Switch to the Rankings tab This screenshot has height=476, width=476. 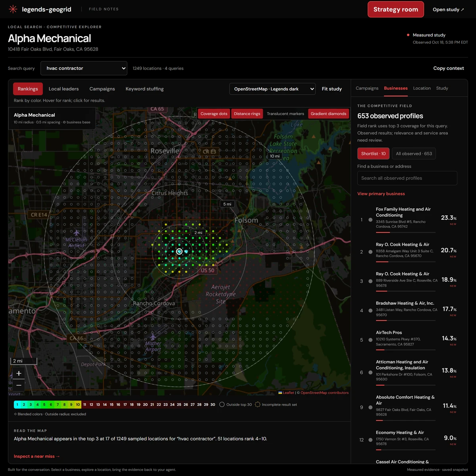point(28,89)
